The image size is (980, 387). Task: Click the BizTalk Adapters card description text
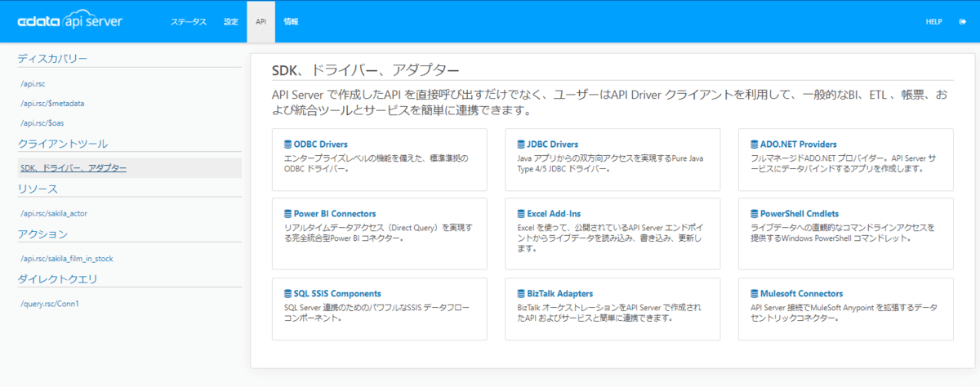pyautogui.click(x=609, y=313)
